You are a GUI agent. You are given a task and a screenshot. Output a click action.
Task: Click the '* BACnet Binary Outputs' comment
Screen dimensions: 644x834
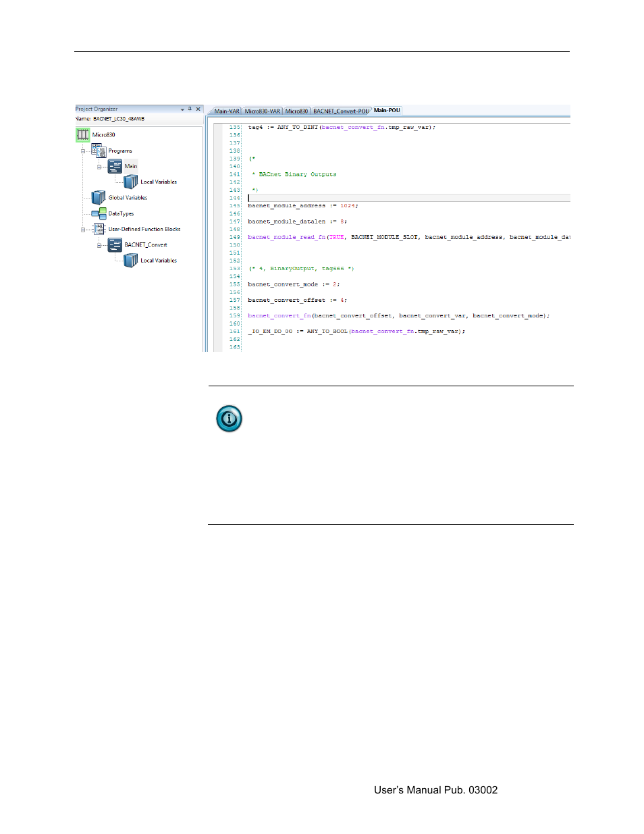click(294, 174)
